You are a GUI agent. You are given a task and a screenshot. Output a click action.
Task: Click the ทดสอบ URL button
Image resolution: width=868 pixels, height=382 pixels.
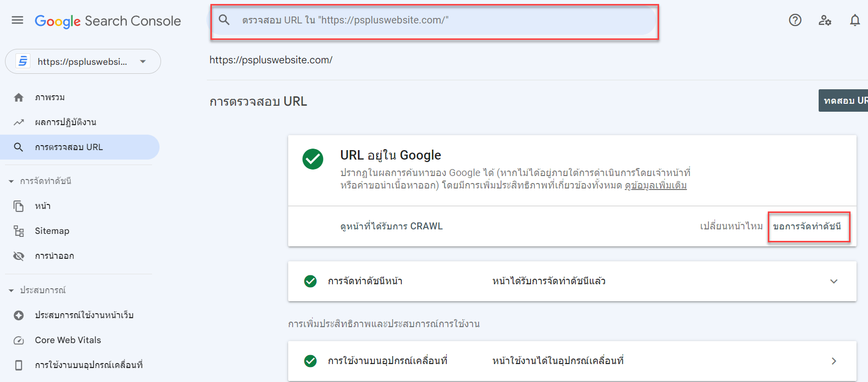(844, 100)
